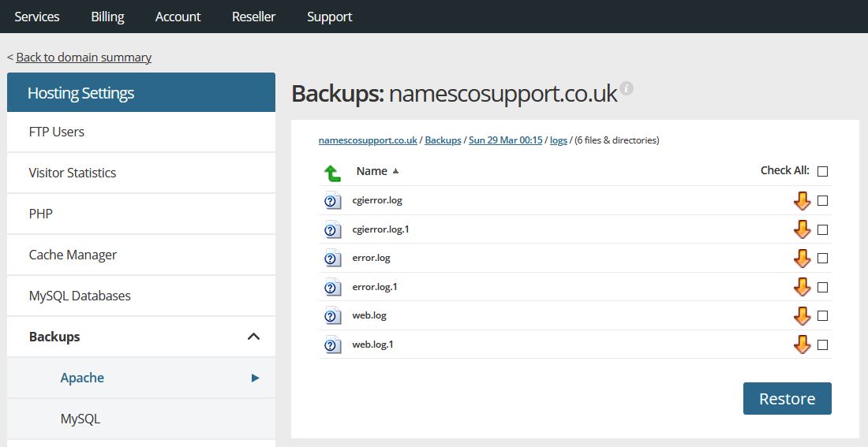Collapse the Backups section chevron
Image resolution: width=868 pixels, height=447 pixels.
[x=253, y=337]
